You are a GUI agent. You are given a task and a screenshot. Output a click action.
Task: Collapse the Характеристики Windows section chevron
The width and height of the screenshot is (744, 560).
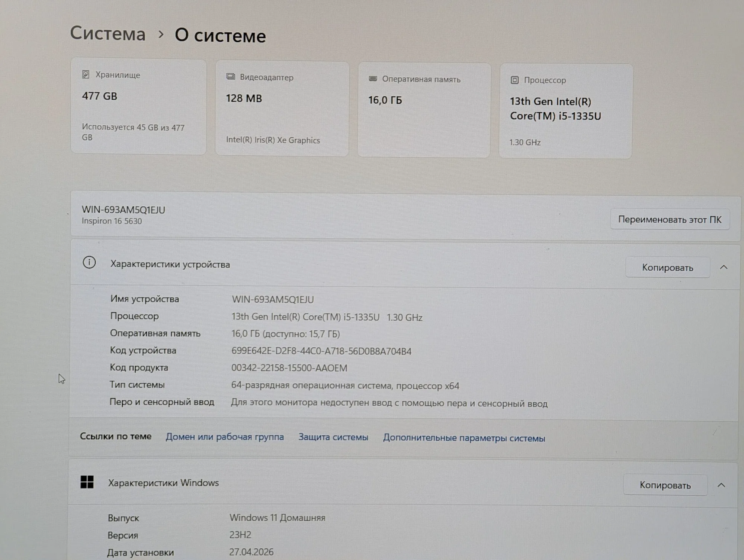(x=721, y=485)
